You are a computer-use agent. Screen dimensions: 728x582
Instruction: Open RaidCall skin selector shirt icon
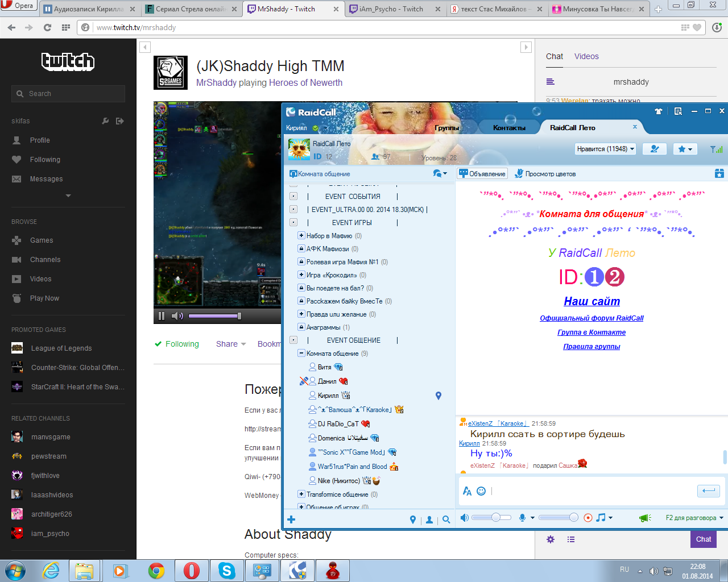(x=659, y=111)
